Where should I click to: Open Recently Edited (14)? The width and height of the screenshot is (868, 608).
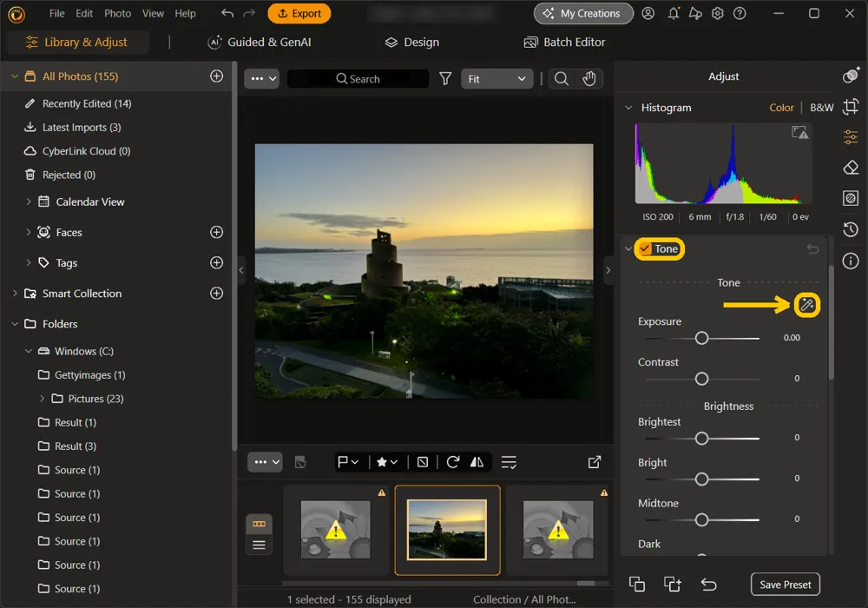(x=86, y=103)
